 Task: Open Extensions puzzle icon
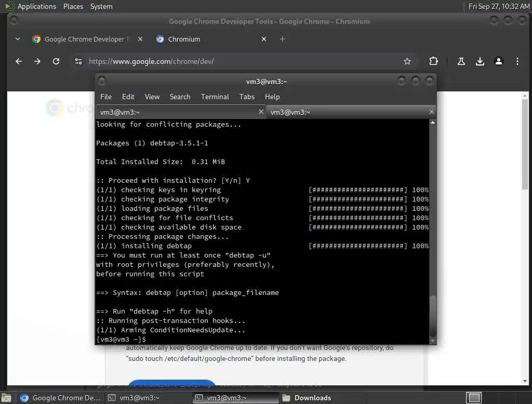(433, 61)
